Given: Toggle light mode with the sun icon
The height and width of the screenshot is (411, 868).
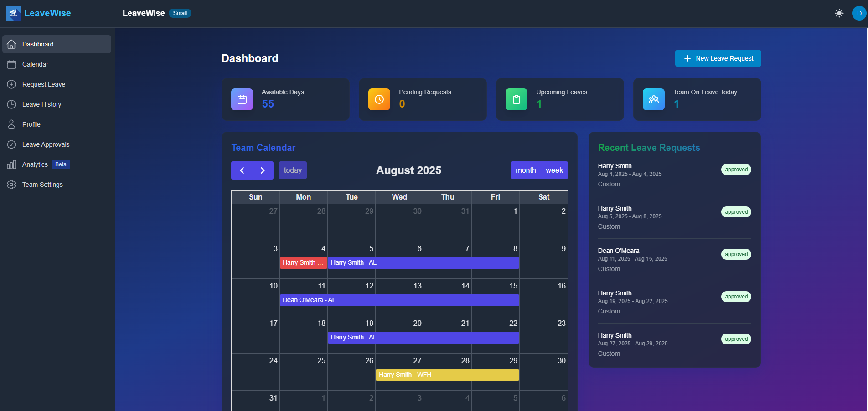Looking at the screenshot, I should pos(839,13).
